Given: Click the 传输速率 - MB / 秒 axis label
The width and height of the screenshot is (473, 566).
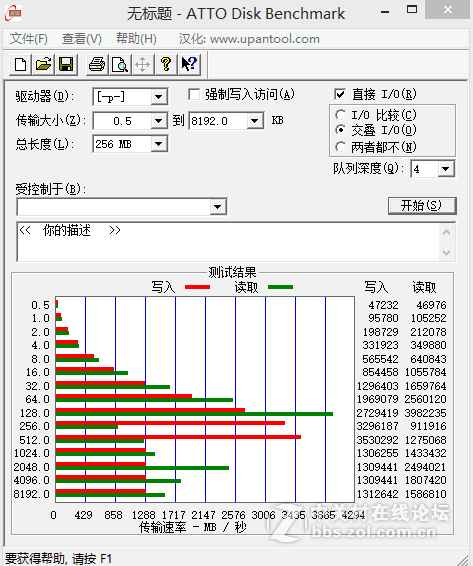Looking at the screenshot, I should coord(192,527).
